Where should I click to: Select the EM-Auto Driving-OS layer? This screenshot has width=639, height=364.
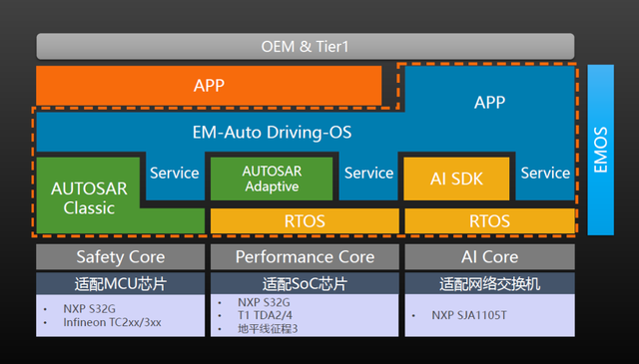pyautogui.click(x=272, y=132)
